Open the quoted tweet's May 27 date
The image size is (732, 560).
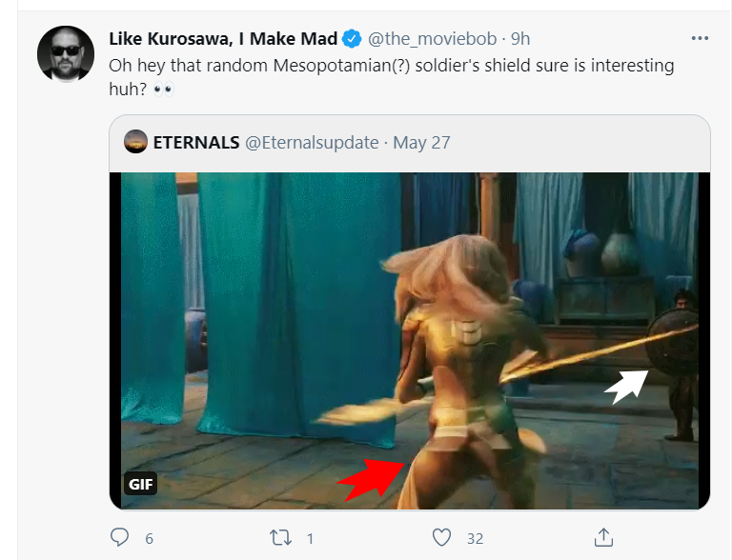pos(422,143)
